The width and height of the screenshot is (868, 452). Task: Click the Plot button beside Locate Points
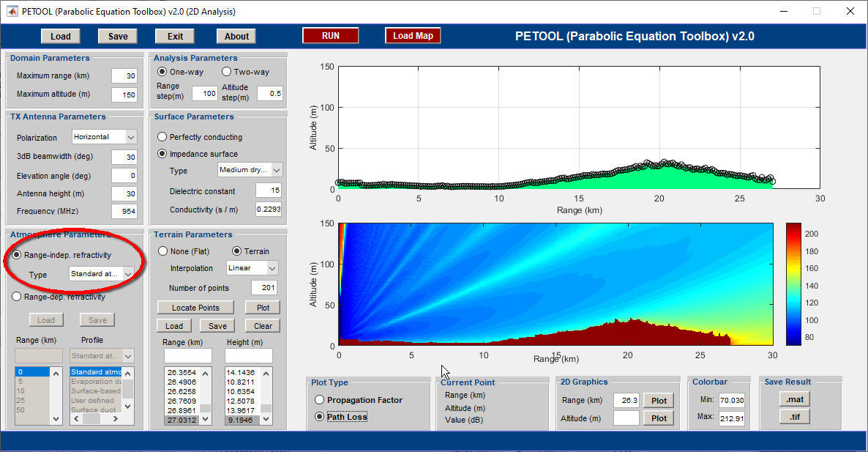[x=263, y=308]
